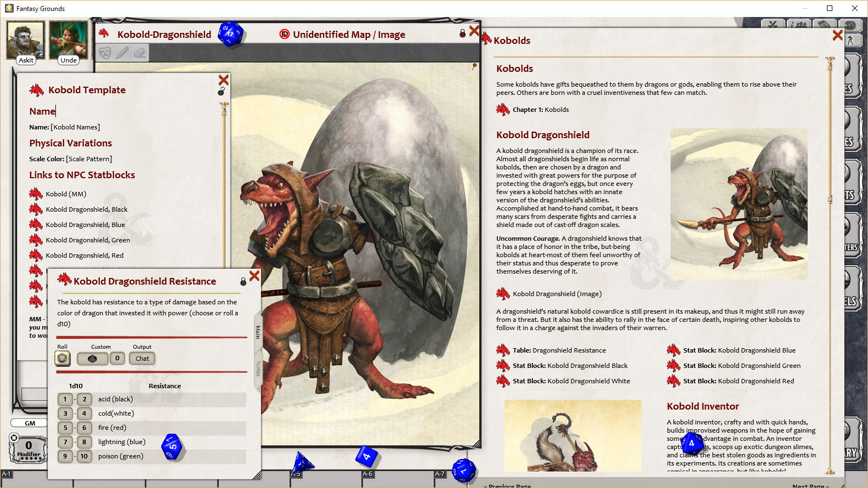868x488 pixels.
Task: Click the custom modifier number field
Action: [x=117, y=359]
